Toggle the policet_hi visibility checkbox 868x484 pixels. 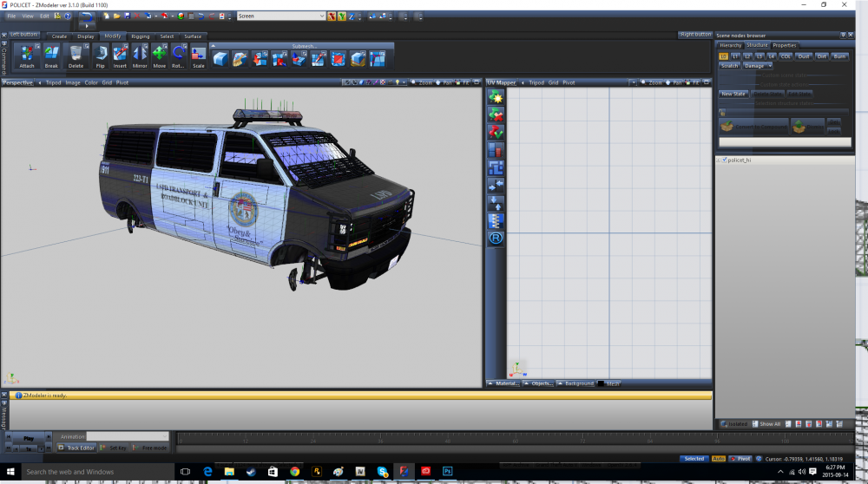(725, 160)
